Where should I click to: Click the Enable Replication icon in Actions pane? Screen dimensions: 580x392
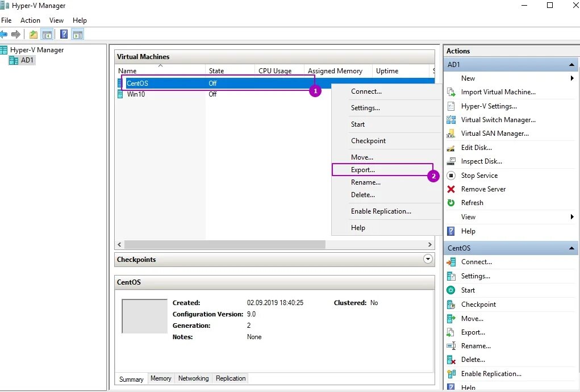[x=451, y=374]
